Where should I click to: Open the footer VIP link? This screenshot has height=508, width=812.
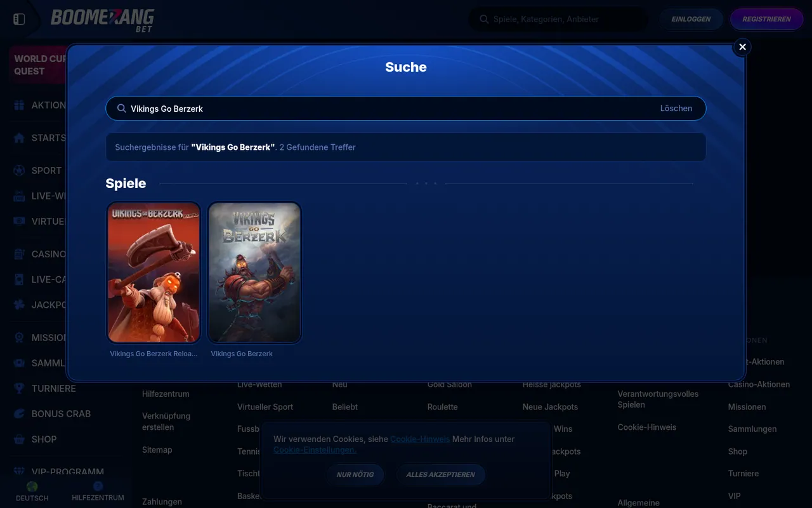pos(734,496)
